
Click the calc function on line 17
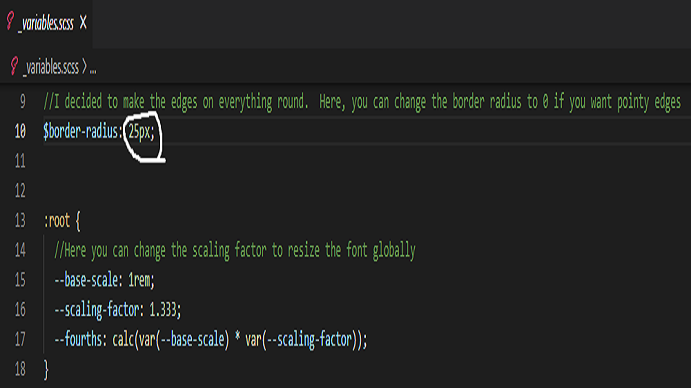(123, 340)
